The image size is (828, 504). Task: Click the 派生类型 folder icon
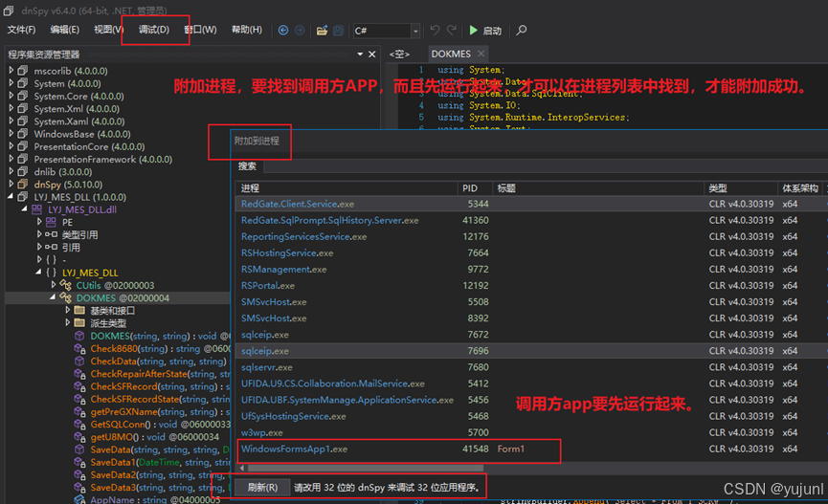[x=79, y=323]
